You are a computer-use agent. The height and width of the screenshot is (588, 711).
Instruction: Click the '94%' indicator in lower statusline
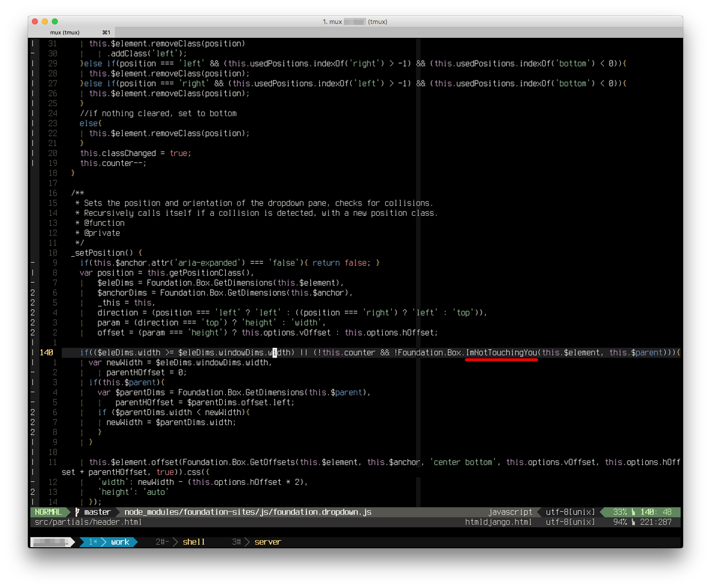pyautogui.click(x=620, y=522)
